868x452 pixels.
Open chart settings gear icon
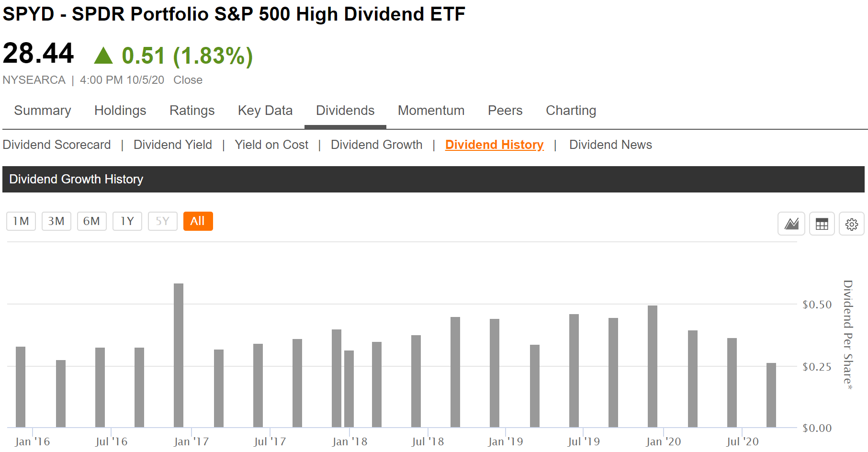coord(852,224)
